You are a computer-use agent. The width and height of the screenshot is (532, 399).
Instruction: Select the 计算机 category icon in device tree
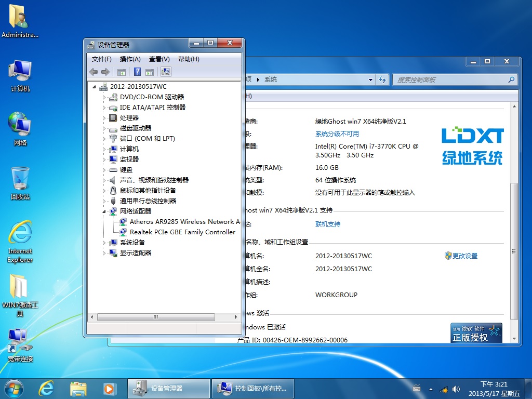coord(113,149)
